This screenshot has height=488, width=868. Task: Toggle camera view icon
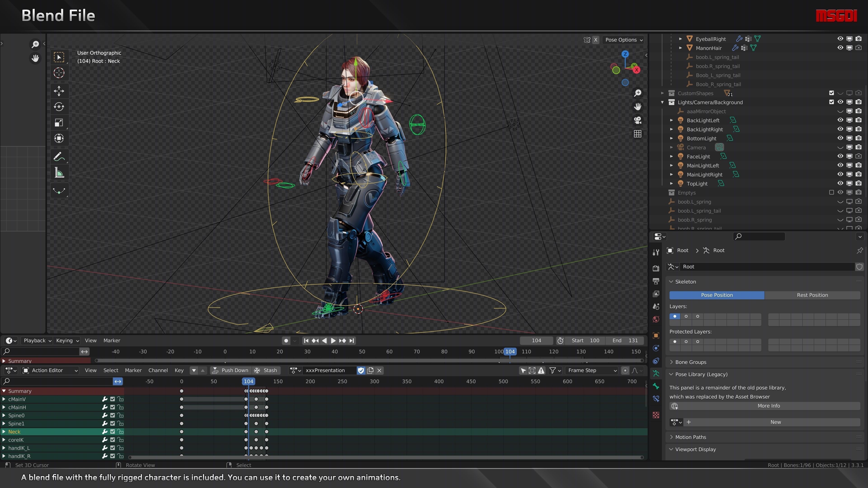(x=637, y=120)
